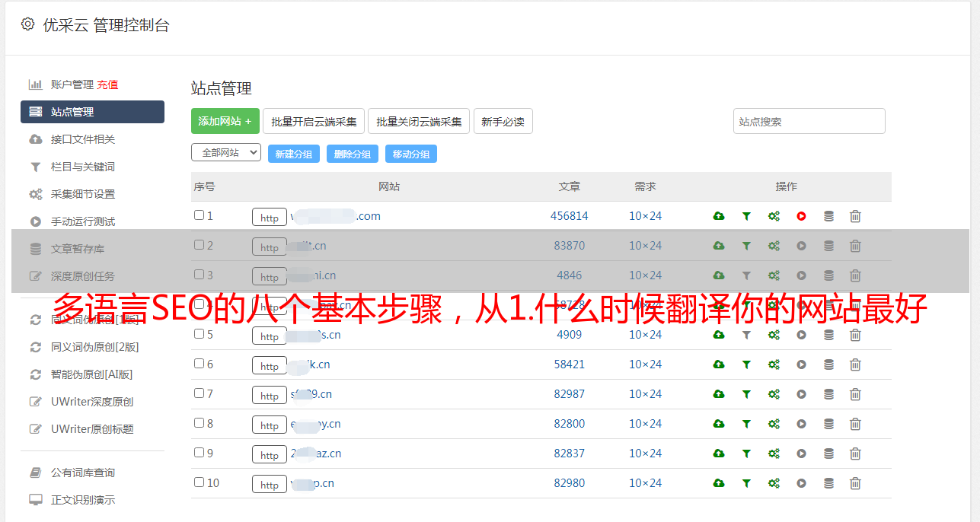980x522 pixels.
Task: Delete site 1 with its trash icon
Action: pyautogui.click(x=855, y=216)
